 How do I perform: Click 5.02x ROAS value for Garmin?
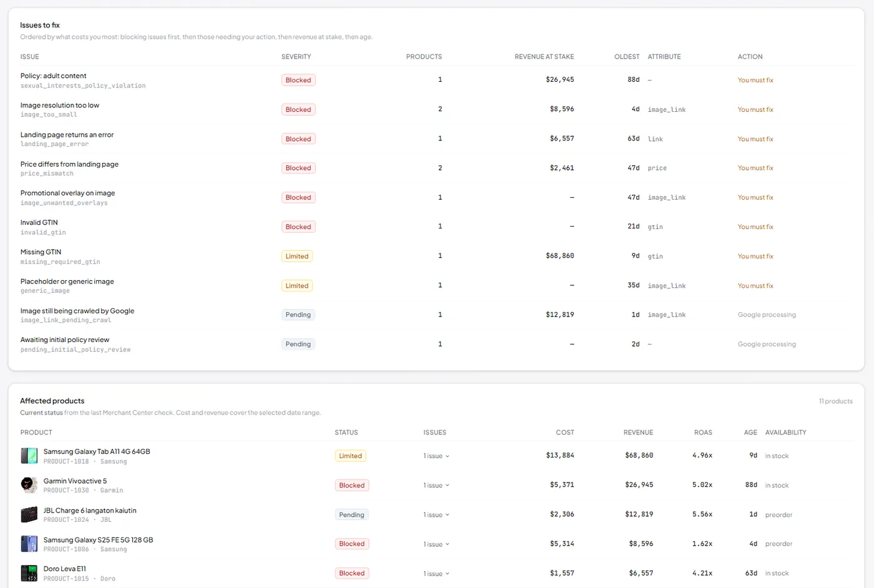coord(702,485)
